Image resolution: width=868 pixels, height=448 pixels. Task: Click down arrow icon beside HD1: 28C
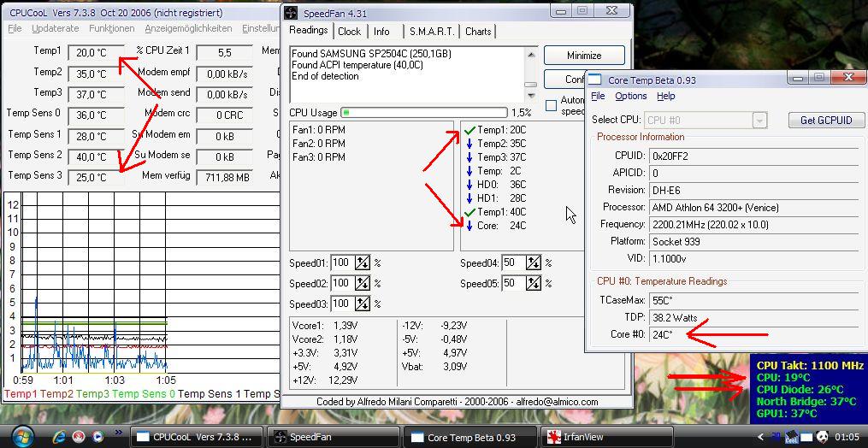(x=469, y=198)
